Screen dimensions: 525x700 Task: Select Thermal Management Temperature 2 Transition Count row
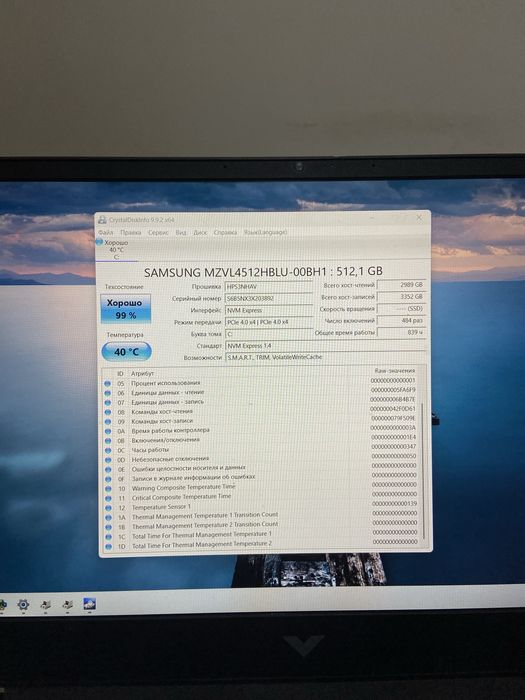261,526
